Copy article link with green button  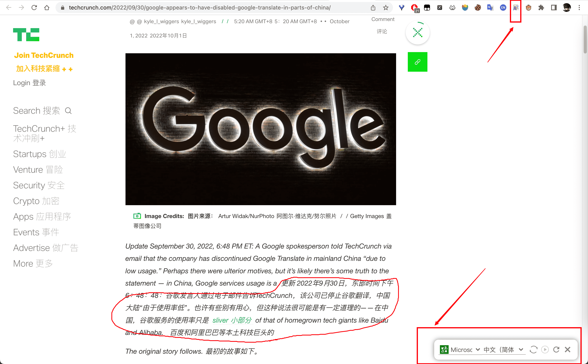pos(417,62)
